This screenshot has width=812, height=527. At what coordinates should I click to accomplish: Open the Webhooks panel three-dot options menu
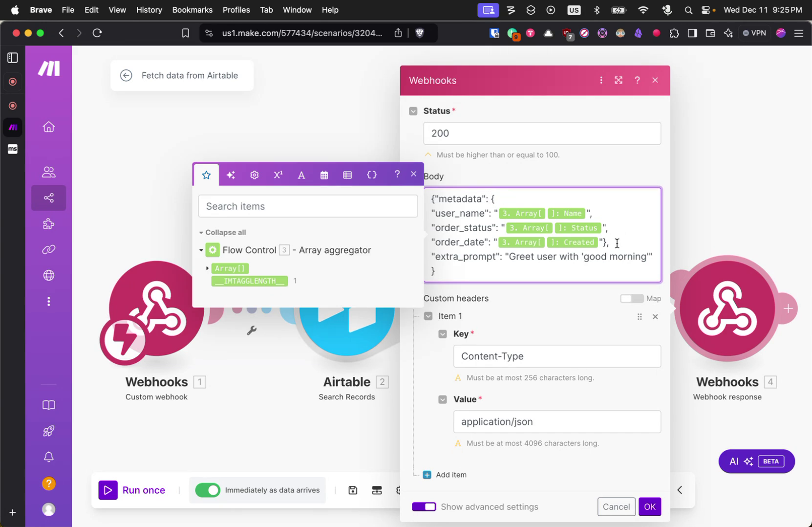(601, 80)
